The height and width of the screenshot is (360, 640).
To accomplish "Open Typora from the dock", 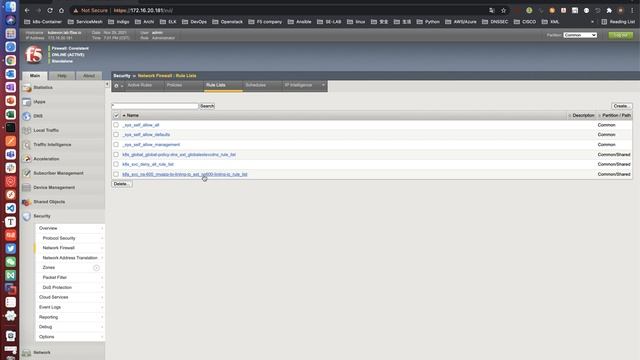I will (11, 222).
